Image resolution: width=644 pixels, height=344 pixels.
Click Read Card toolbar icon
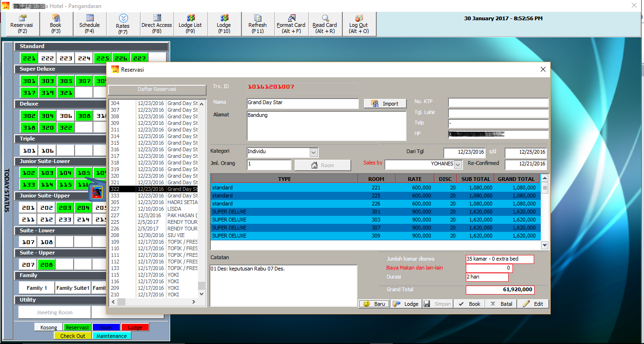[x=325, y=24]
